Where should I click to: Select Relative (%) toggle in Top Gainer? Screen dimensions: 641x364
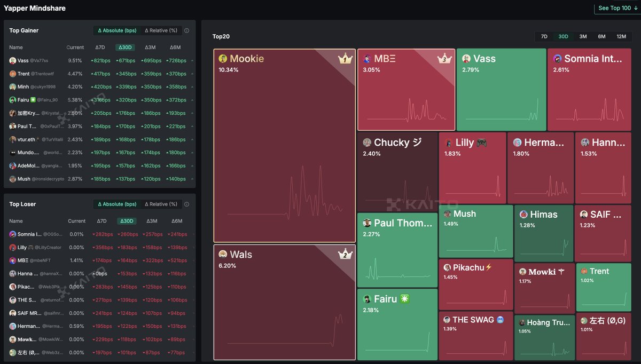pos(161,30)
